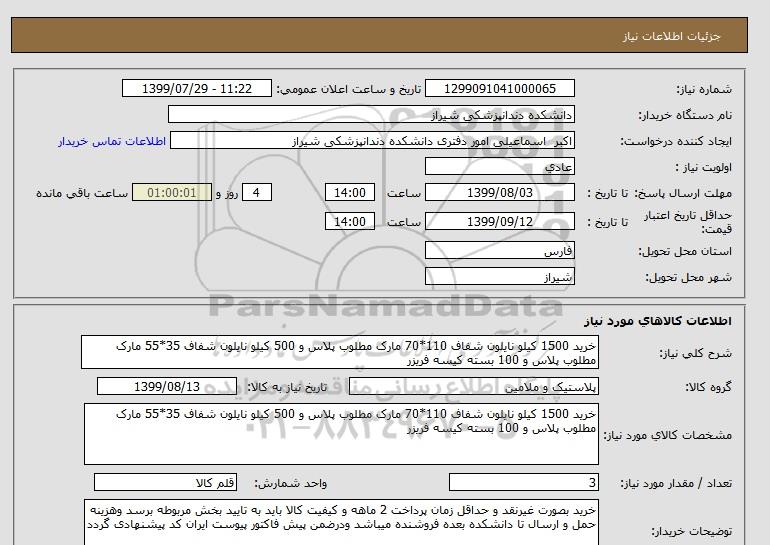
Task: Select the priority field عادی
Action: (499, 166)
